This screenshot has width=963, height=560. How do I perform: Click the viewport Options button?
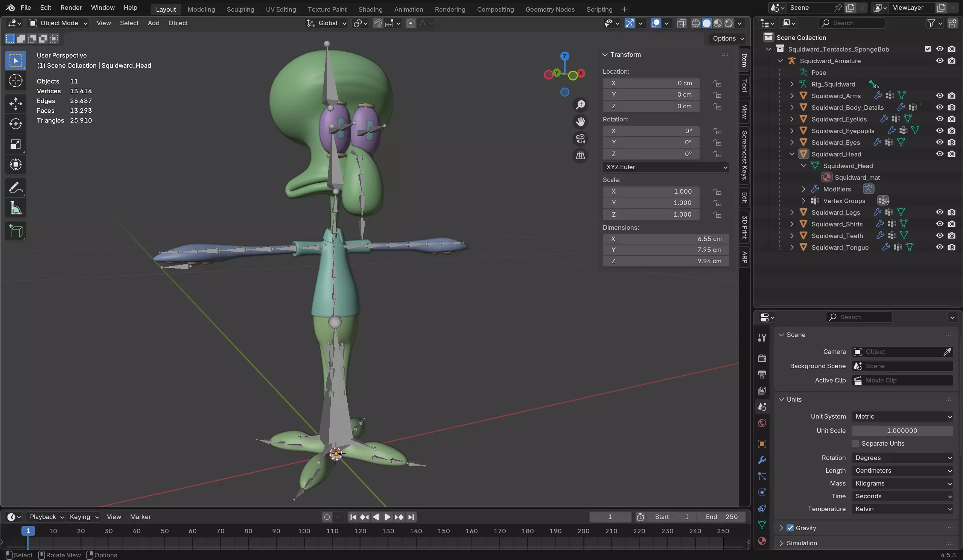728,38
